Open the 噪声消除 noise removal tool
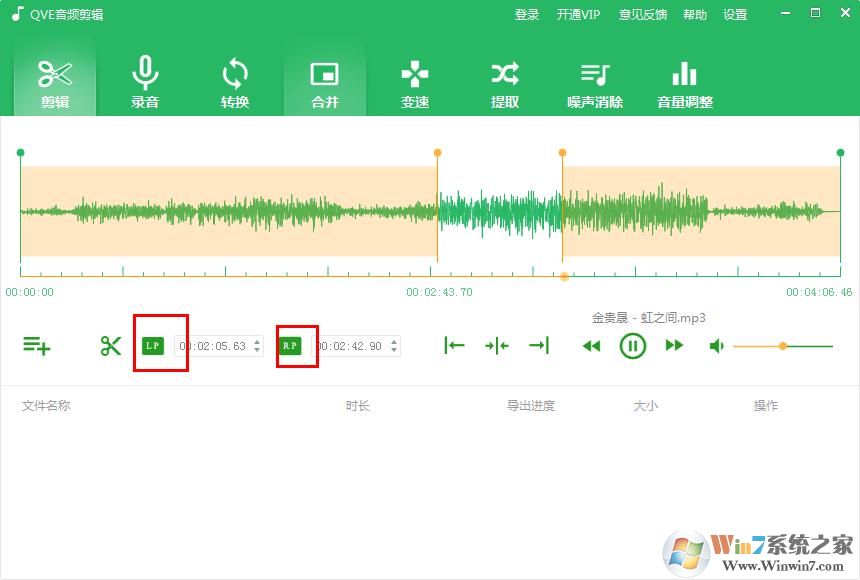The height and width of the screenshot is (580, 860). tap(594, 82)
